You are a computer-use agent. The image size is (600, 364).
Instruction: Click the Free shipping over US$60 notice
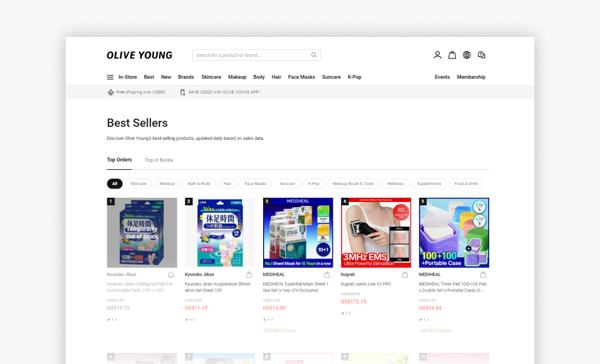coord(141,92)
